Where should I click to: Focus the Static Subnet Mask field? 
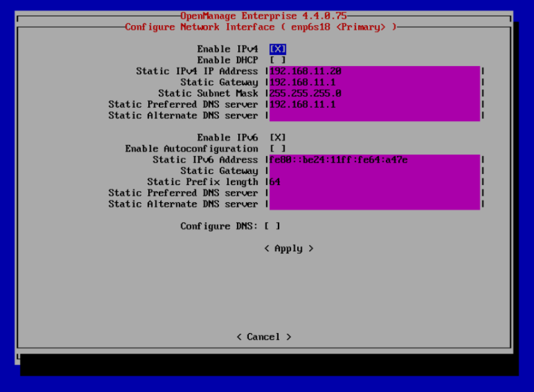tap(375, 93)
